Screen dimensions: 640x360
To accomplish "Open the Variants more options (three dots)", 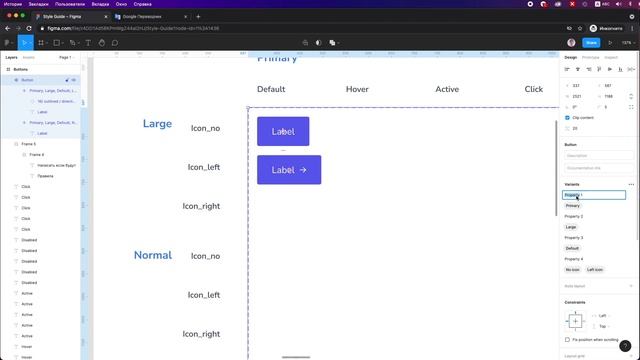I will pyautogui.click(x=631, y=184).
